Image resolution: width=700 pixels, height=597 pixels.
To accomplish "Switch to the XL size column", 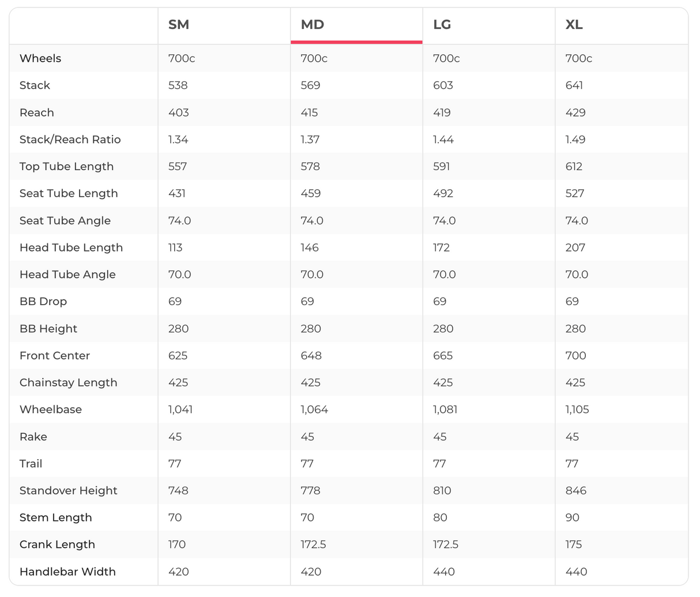I will 574,25.
